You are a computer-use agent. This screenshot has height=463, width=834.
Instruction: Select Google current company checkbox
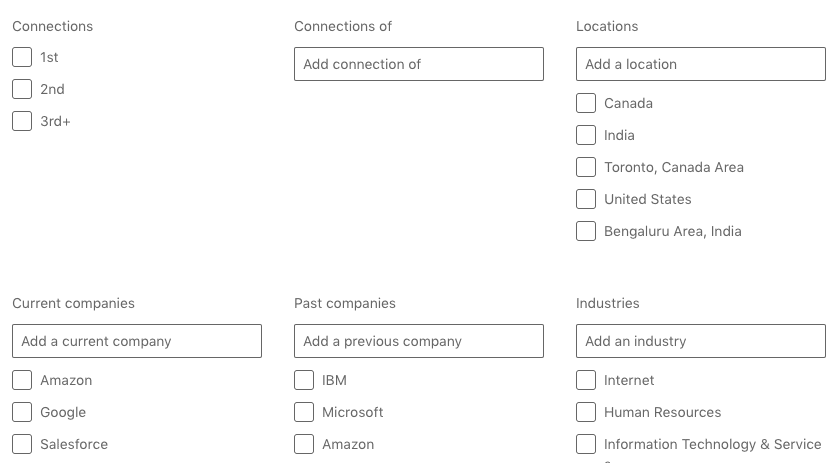(x=22, y=412)
